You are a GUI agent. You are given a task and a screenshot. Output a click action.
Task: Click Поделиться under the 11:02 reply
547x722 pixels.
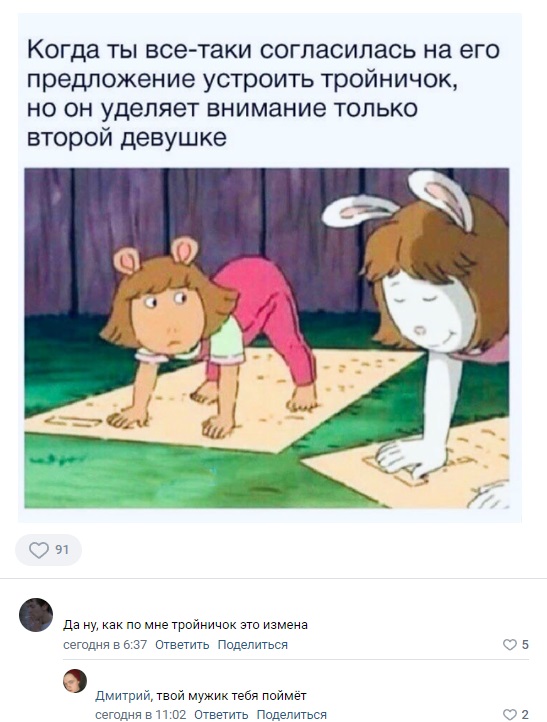tap(291, 715)
